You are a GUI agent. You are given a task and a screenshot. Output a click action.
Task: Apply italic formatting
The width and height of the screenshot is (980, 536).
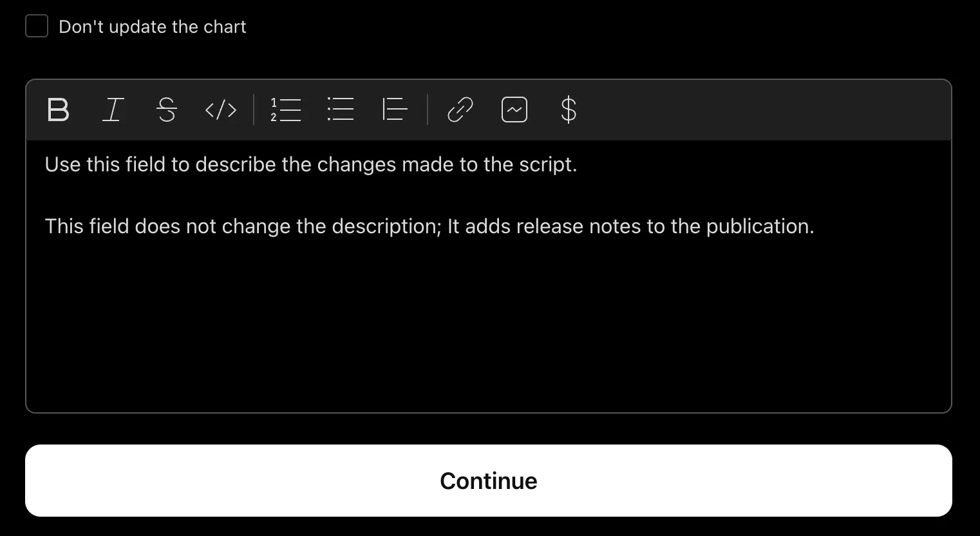click(113, 110)
